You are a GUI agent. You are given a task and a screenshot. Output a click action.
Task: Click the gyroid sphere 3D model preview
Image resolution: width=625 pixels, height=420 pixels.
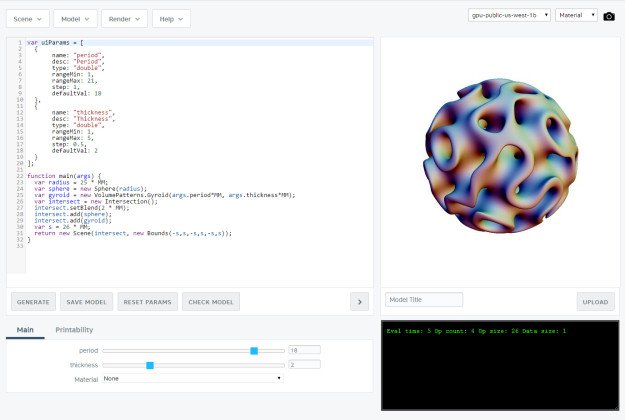[x=501, y=155]
